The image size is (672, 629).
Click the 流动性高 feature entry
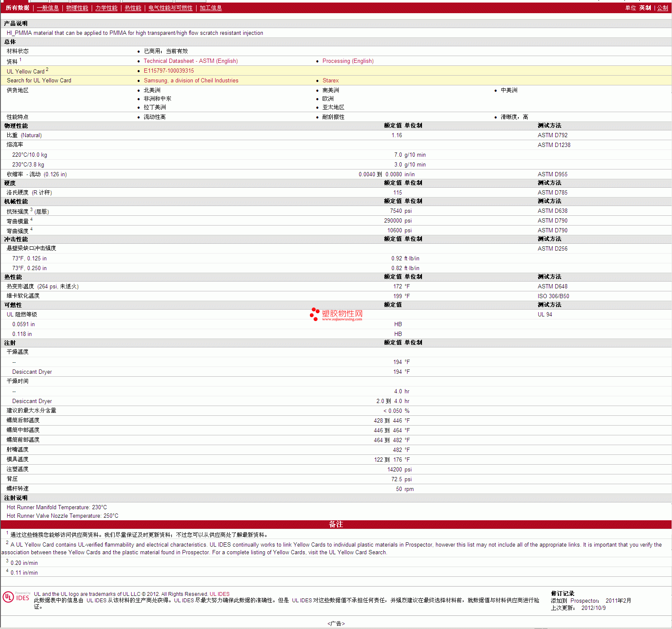[x=155, y=117]
